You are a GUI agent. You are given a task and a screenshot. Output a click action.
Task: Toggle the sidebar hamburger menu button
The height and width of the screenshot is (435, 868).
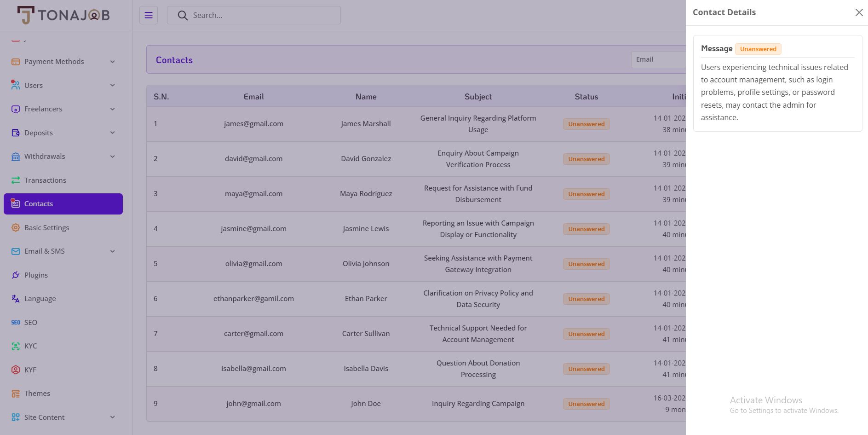point(149,15)
